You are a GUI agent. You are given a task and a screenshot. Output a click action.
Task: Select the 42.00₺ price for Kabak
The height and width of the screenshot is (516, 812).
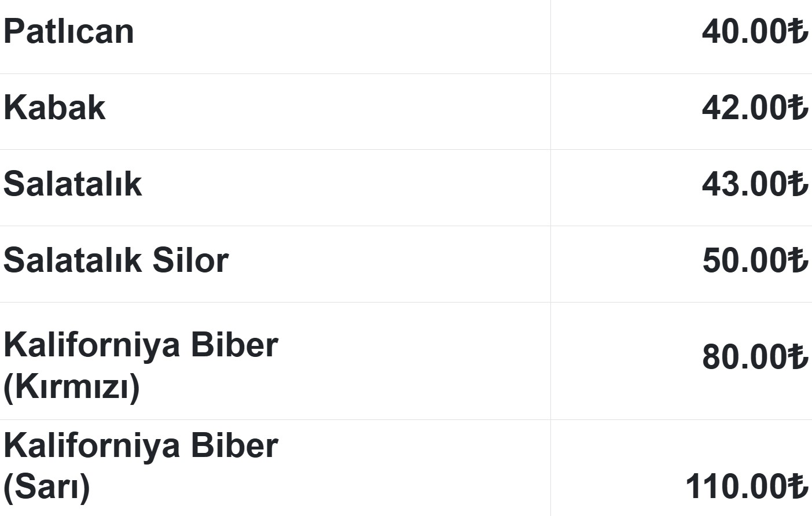(x=754, y=108)
